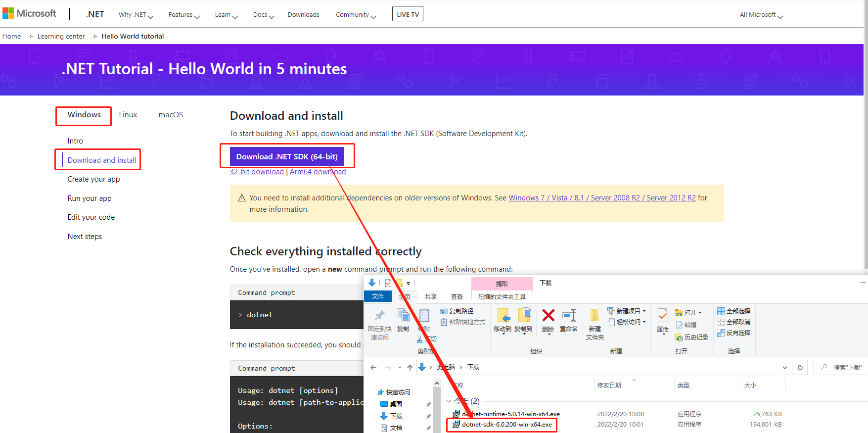Viewport: 868px width, 433px height.
Task: Click the dotnet-sdk-6.0.200 installer file icon
Action: click(456, 424)
